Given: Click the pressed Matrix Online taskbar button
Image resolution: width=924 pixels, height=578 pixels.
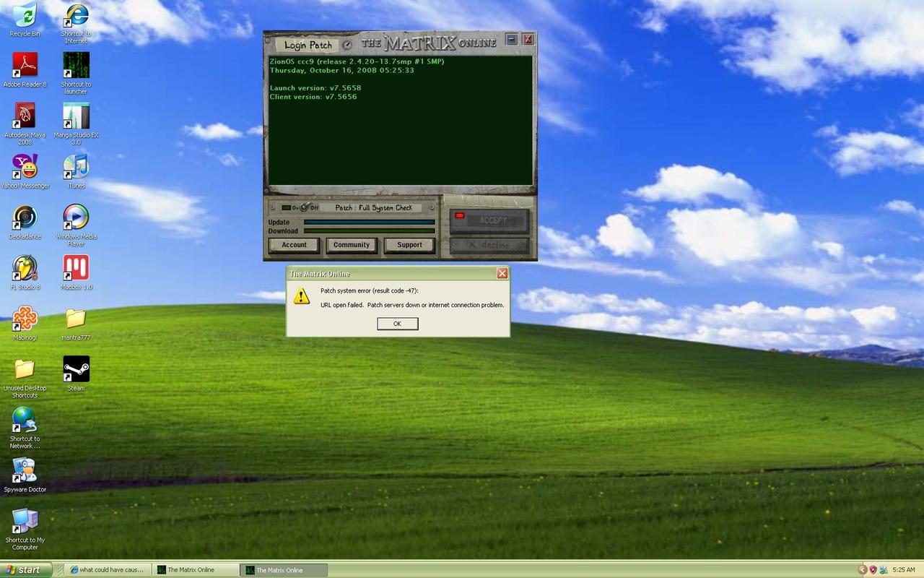Looking at the screenshot, I should point(285,569).
